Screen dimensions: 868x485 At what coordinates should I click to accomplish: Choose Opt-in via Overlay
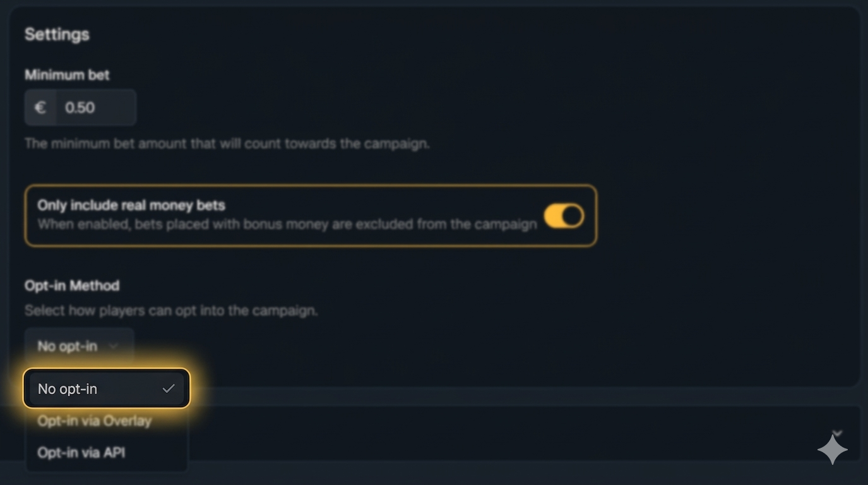coord(95,421)
